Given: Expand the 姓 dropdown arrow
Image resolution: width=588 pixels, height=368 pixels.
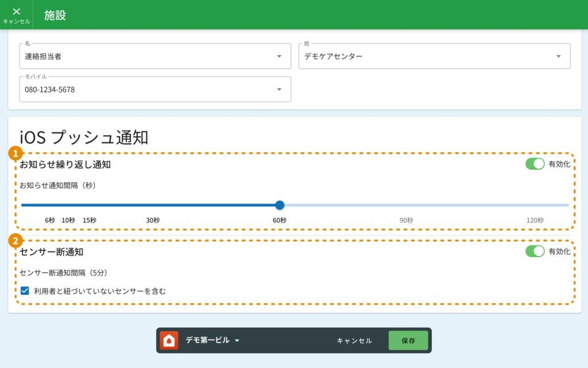Looking at the screenshot, I should pos(558,56).
